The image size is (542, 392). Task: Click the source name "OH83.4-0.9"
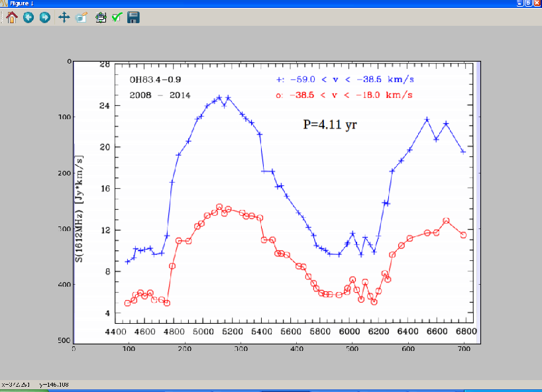pos(155,79)
